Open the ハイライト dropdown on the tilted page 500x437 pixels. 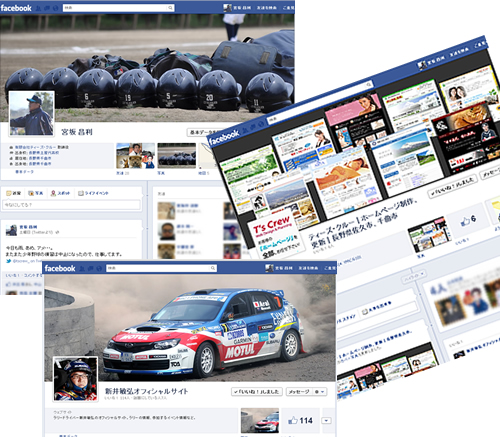tap(414, 276)
